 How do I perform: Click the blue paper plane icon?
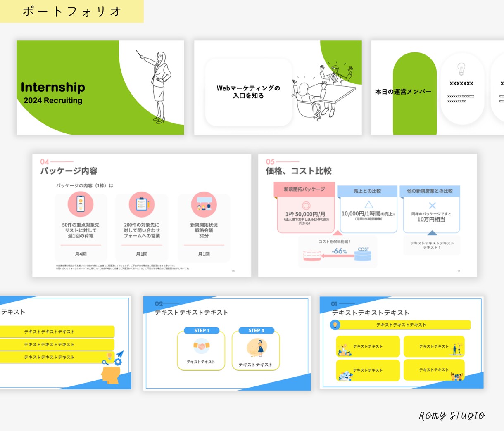[x=120, y=354]
